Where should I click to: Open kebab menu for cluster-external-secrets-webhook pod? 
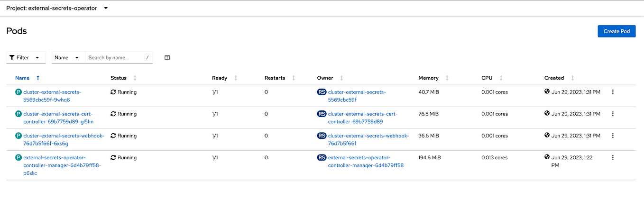pos(613,136)
